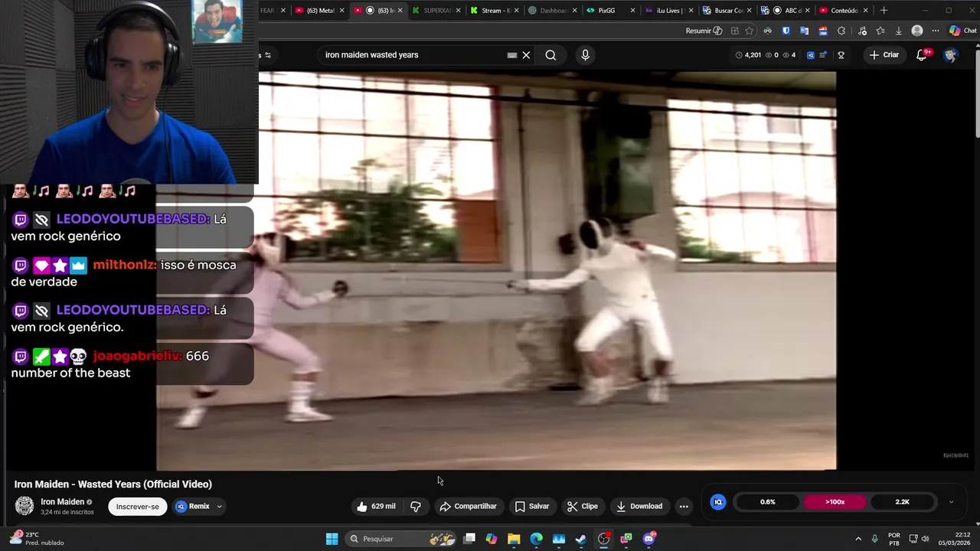Open Copilot Chat in browser toolbar

pyautogui.click(x=962, y=31)
